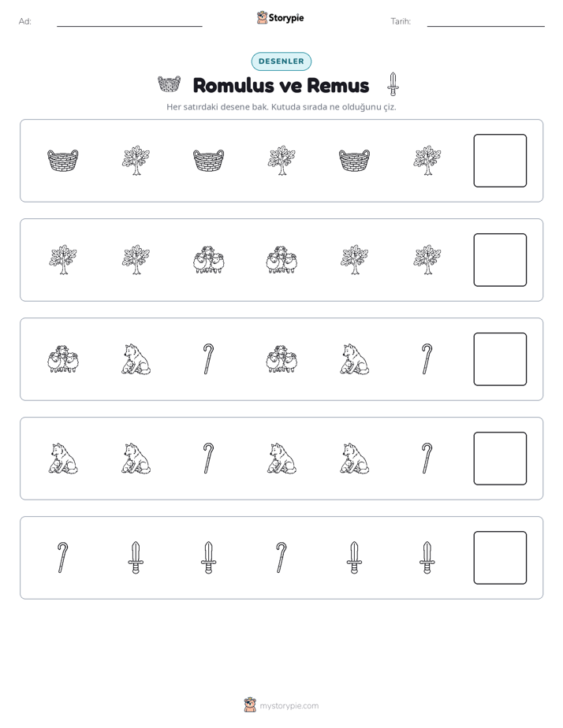The height and width of the screenshot is (728, 563).
Task: Click the sword icon beside the title
Action: pyautogui.click(x=393, y=84)
